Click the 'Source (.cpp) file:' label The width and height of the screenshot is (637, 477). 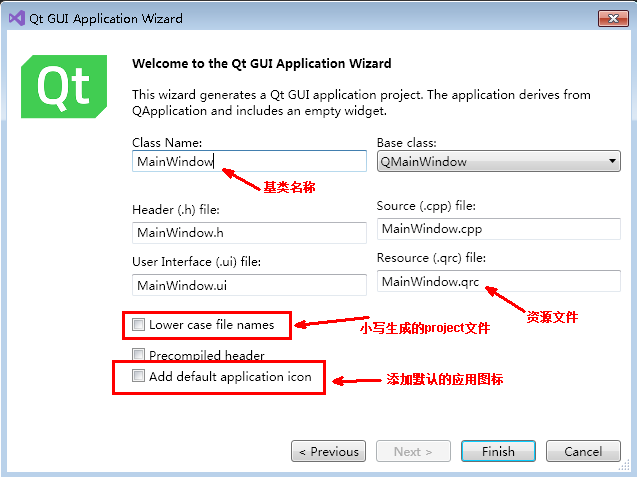426,206
